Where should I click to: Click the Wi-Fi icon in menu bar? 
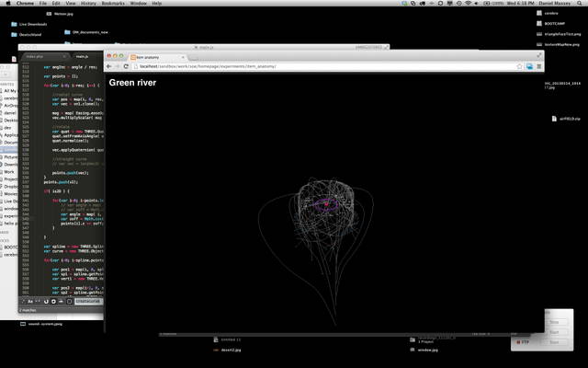[468, 3]
